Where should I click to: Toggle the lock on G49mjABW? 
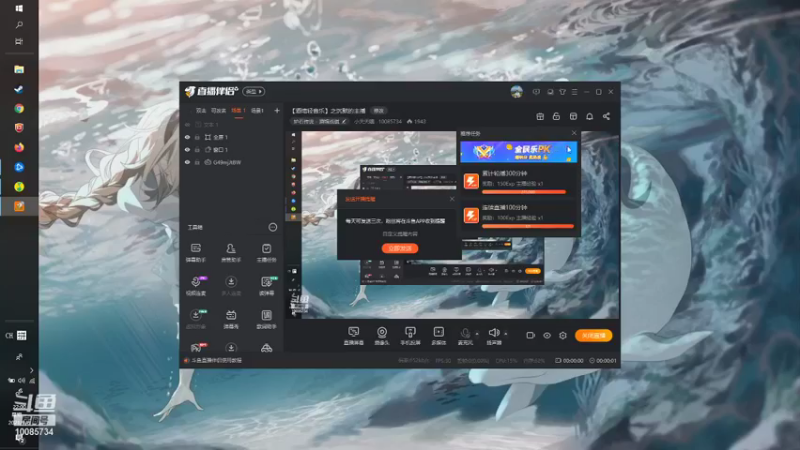point(197,162)
